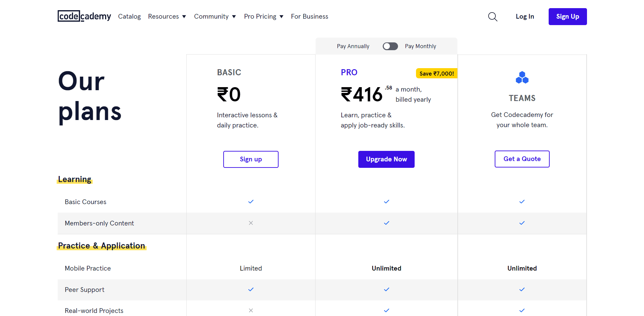Click Teams checkmark for Peer Support
The height and width of the screenshot is (316, 644).
522,290
